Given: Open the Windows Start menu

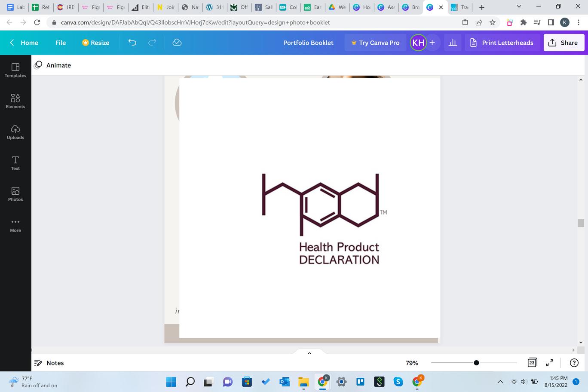Looking at the screenshot, I should coord(171,382).
